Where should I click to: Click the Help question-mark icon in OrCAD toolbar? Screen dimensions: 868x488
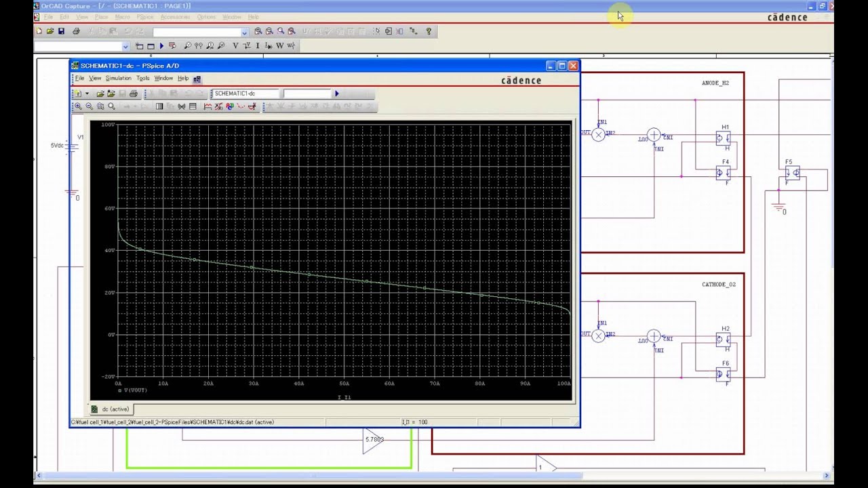429,31
